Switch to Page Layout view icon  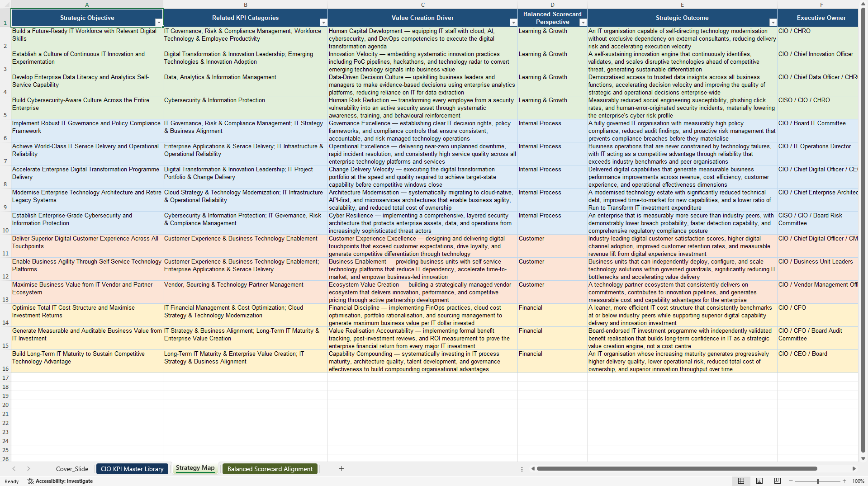(x=759, y=481)
